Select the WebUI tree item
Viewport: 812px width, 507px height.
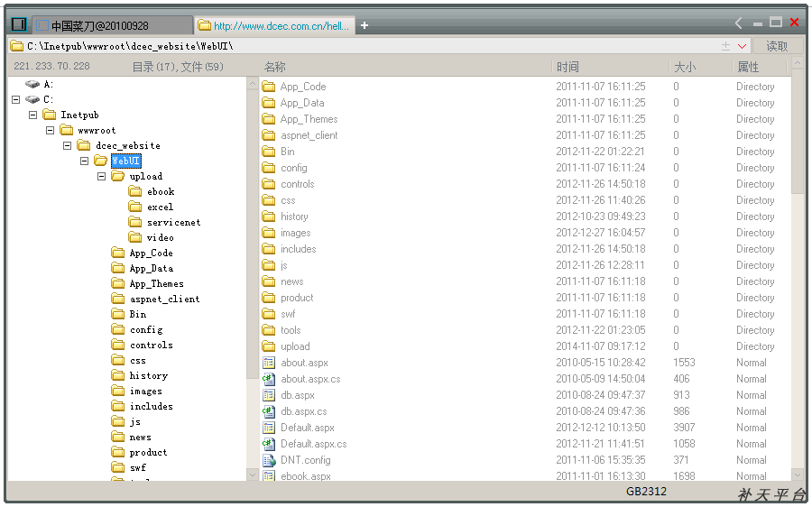click(x=125, y=161)
